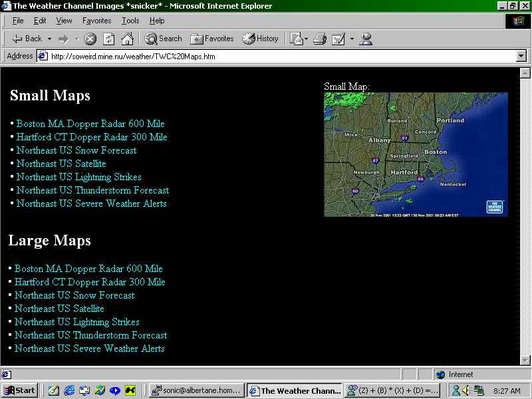532x399 pixels.
Task: Open Large Maps Northeast US Lightning Strikes link
Action: (77, 322)
